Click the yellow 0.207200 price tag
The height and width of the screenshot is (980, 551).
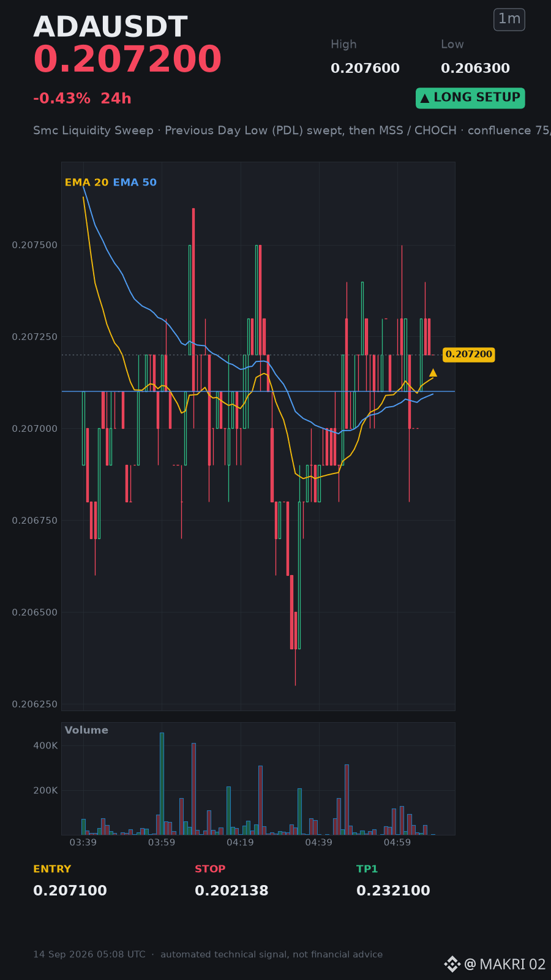pyautogui.click(x=468, y=354)
